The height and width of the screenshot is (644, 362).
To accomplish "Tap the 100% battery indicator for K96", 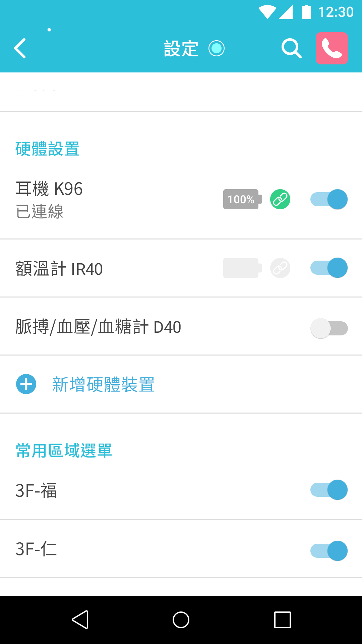I will (241, 200).
